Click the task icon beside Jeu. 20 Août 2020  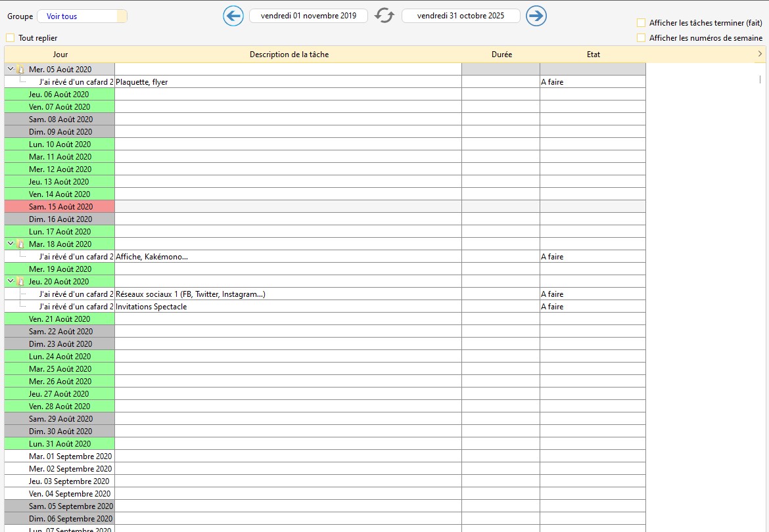(x=20, y=282)
